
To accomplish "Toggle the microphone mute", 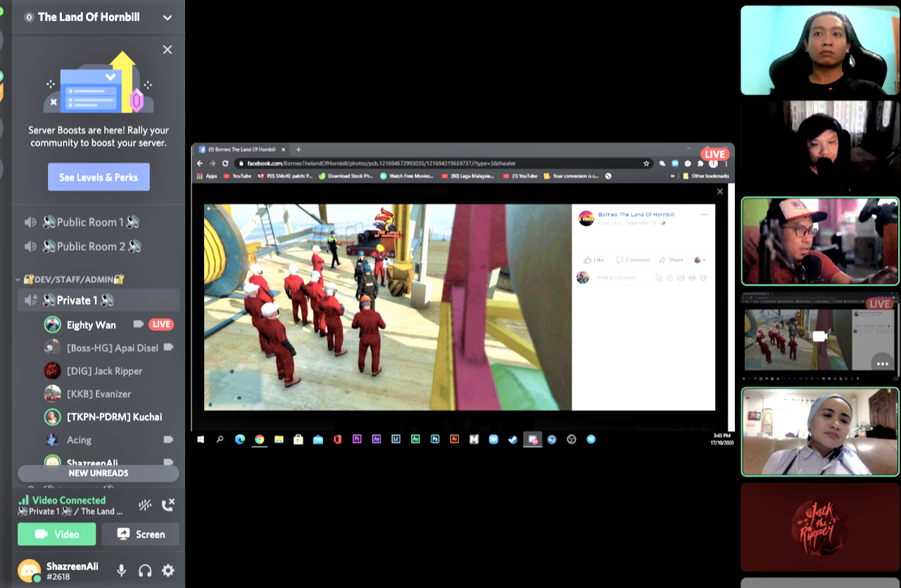I will pos(122,570).
